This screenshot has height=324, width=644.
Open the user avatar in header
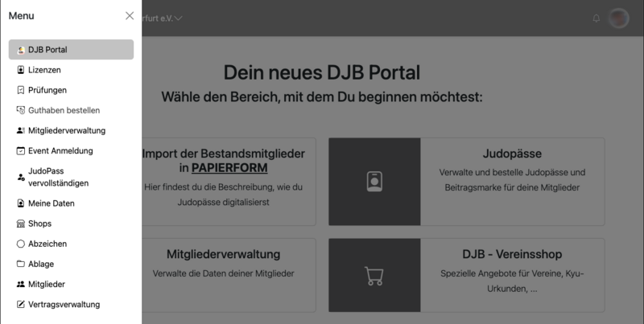click(618, 18)
